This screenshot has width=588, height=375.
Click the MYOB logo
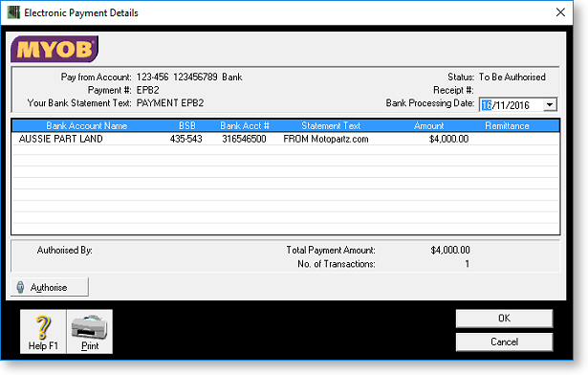(54, 49)
